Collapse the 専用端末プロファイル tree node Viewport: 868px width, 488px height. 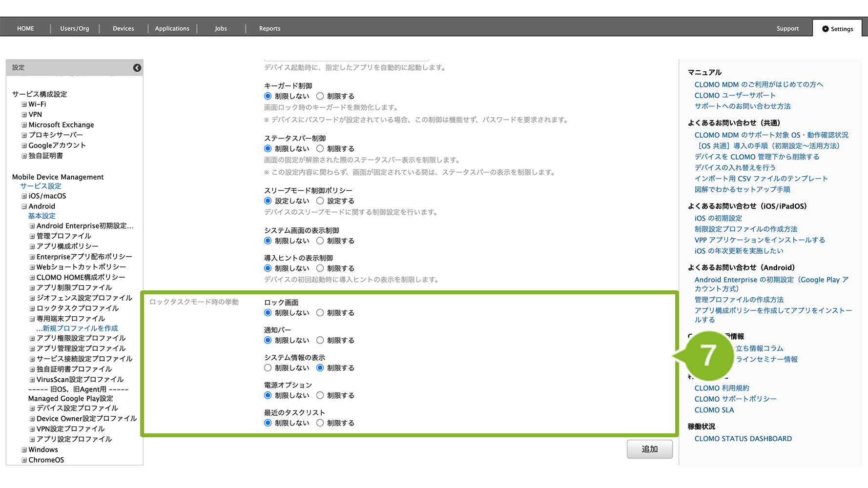(32, 319)
